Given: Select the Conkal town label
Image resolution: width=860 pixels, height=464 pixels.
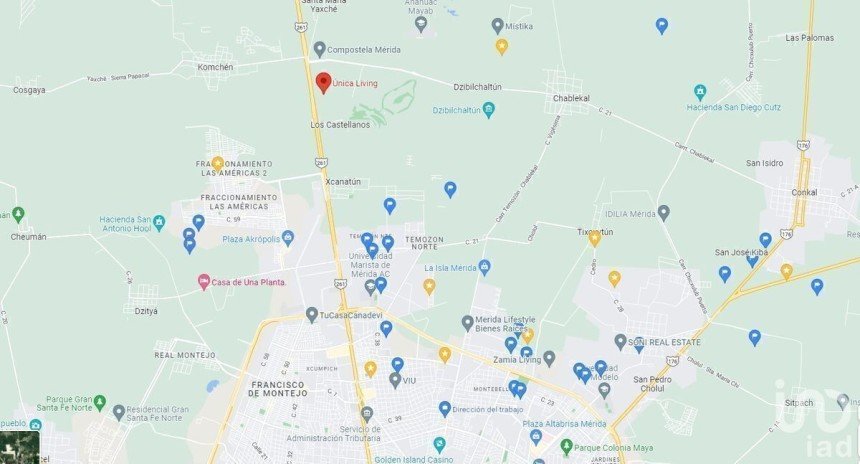Looking at the screenshot, I should pyautogui.click(x=804, y=192).
